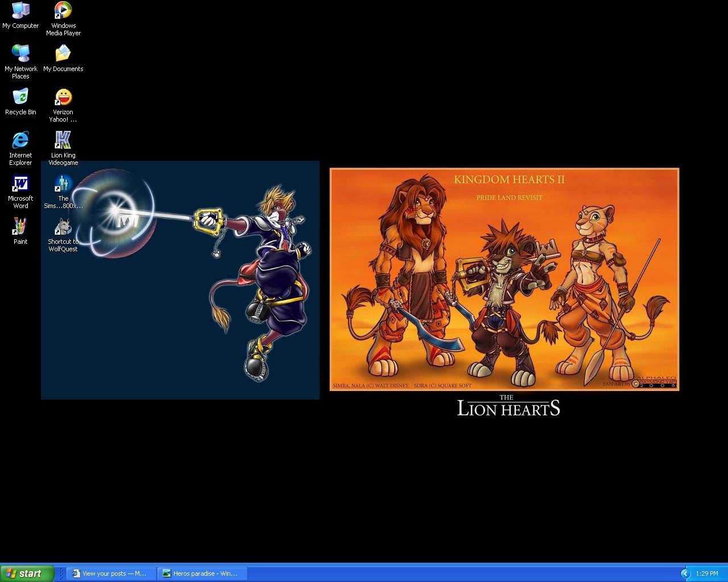728x582 pixels.
Task: Click the Recycle Bin icon
Action: click(20, 98)
